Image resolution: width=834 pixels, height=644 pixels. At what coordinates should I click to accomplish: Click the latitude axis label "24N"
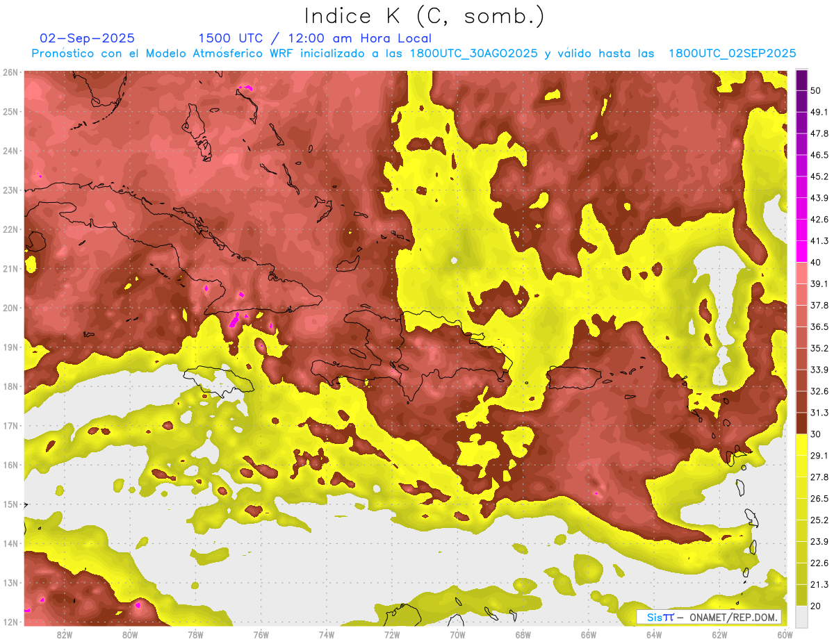click(10, 151)
